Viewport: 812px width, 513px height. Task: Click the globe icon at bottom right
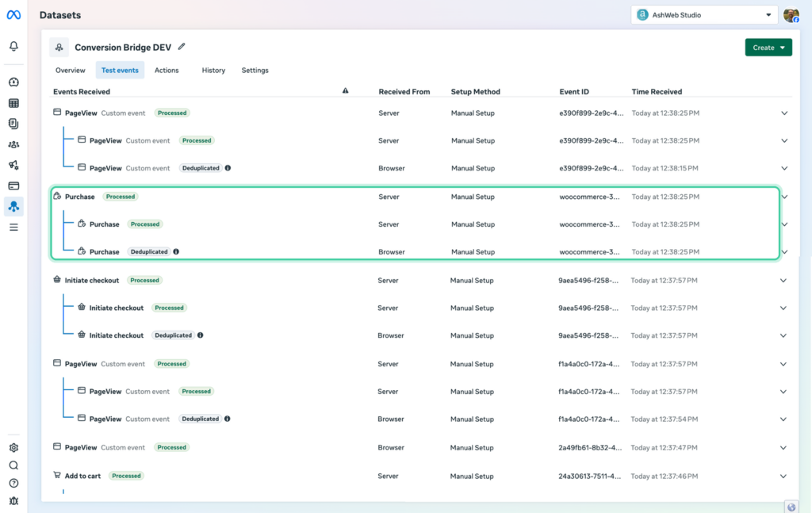coord(791,507)
